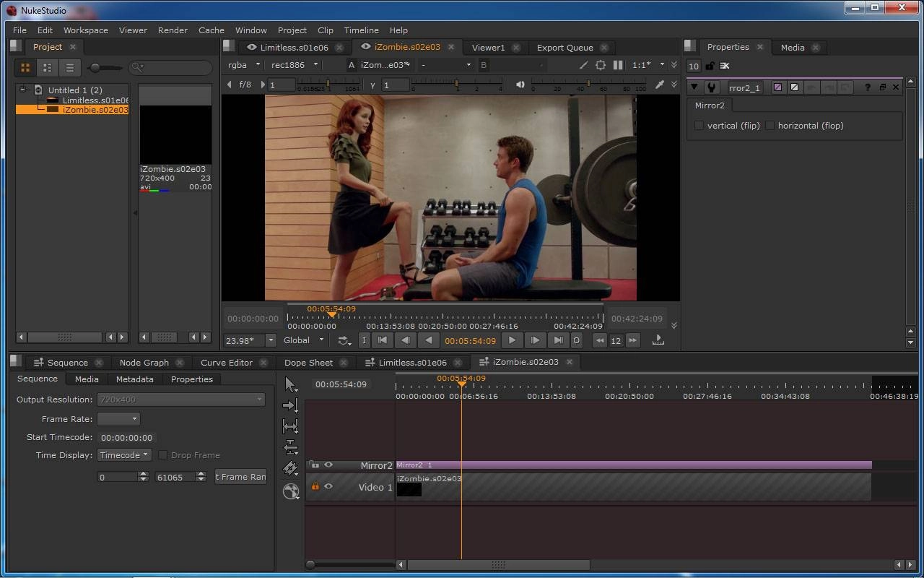The height and width of the screenshot is (578, 924).
Task: Pause viewer updating with the pause icon
Action: point(618,65)
